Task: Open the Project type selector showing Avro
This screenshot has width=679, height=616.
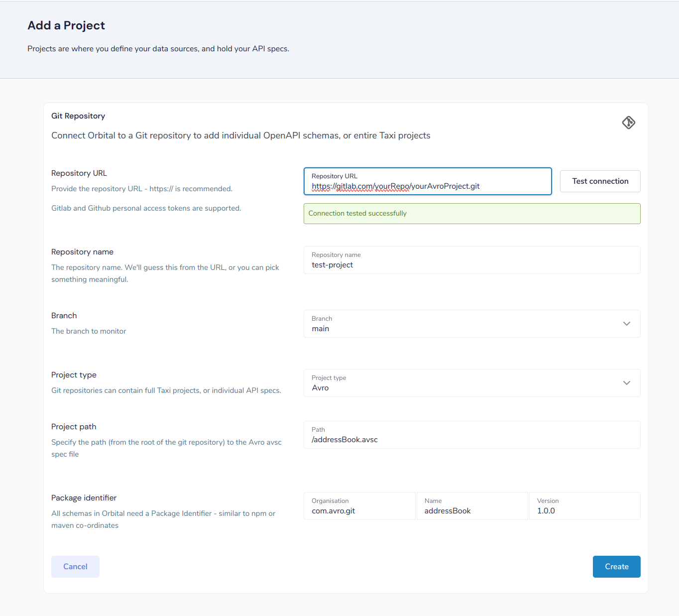Action: [472, 383]
